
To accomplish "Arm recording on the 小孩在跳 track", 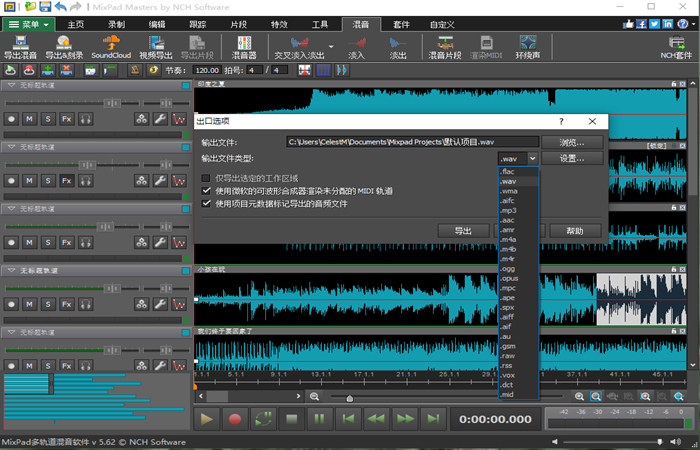I will pyautogui.click(x=11, y=304).
